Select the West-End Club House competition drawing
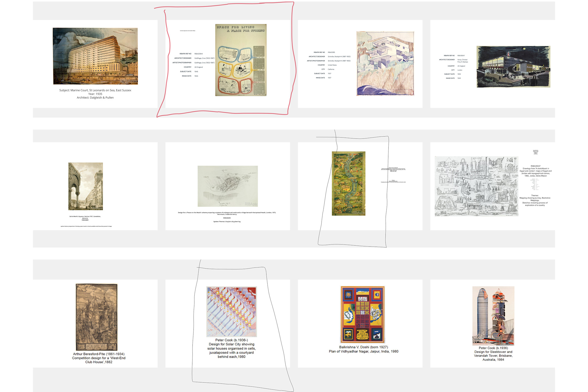The height and width of the screenshot is (392, 588). click(96, 317)
